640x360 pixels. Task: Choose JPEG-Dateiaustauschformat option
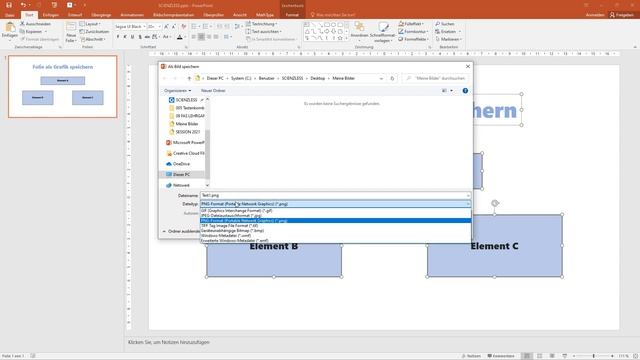tap(335, 216)
